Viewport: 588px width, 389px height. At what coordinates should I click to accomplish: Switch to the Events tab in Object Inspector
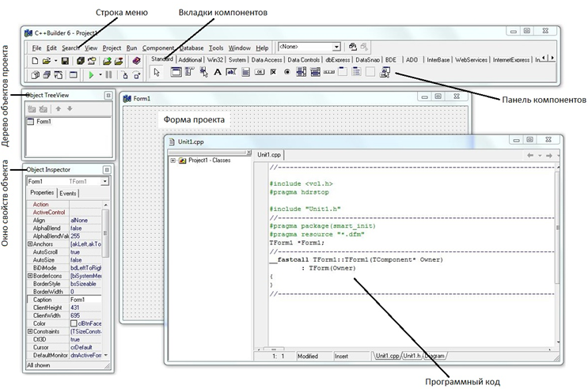tap(68, 194)
